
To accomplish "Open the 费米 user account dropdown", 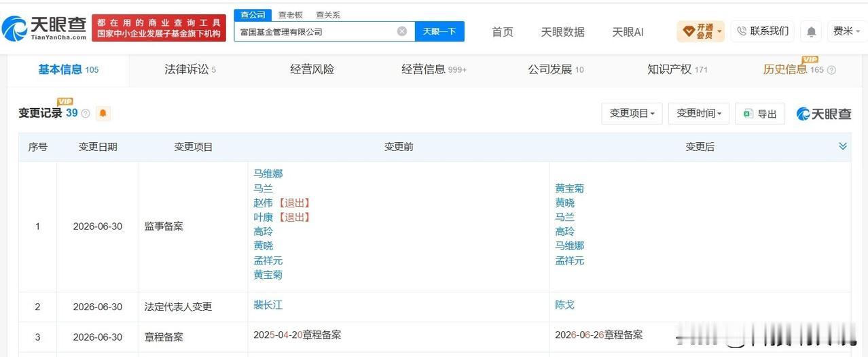I will pyautogui.click(x=846, y=31).
